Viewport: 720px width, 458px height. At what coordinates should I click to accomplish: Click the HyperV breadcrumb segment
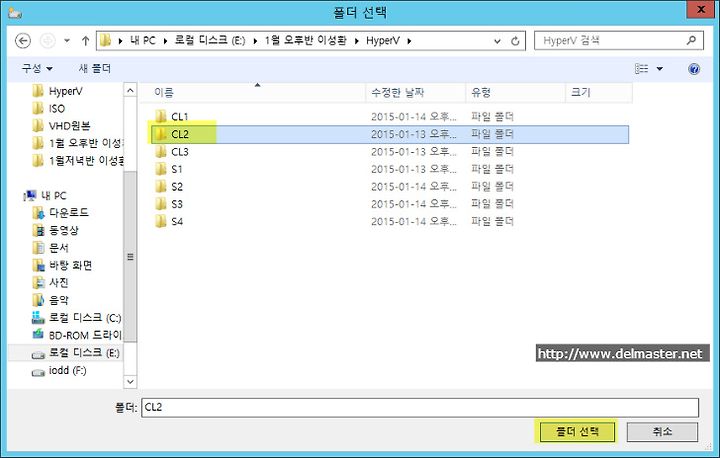(382, 40)
